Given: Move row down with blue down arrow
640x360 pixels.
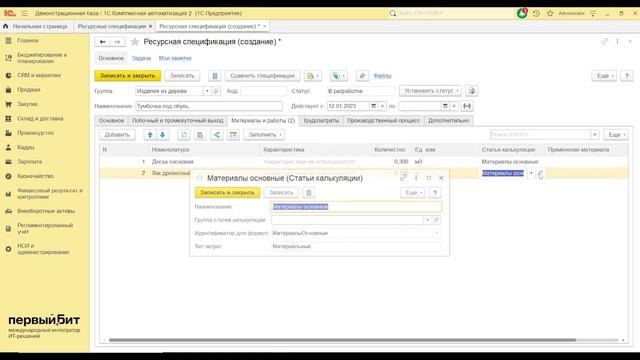Looking at the screenshot, I should (x=162, y=135).
